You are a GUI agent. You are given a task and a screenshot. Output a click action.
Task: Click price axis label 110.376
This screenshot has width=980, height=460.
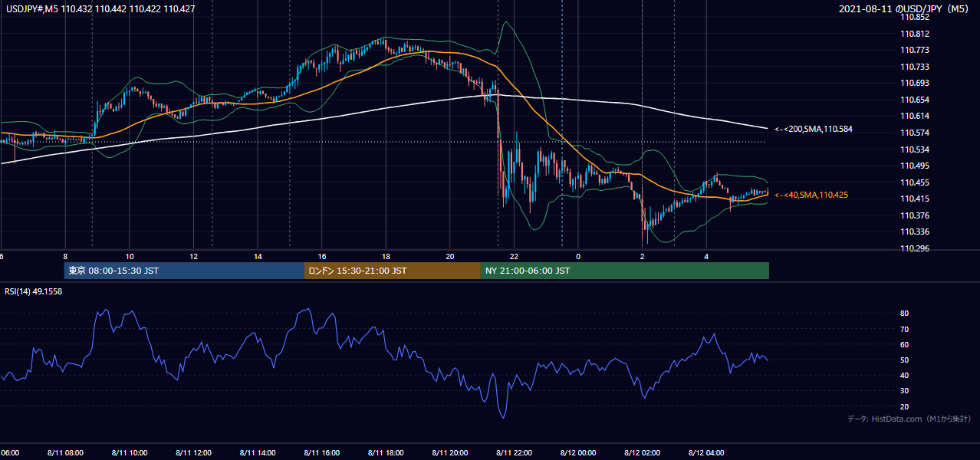[x=914, y=215]
